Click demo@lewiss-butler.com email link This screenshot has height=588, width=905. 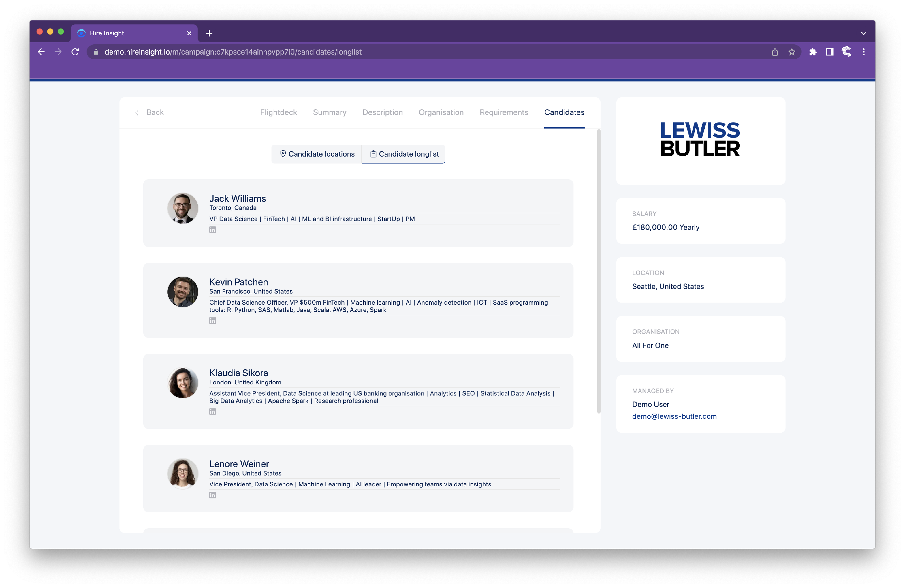click(x=674, y=416)
